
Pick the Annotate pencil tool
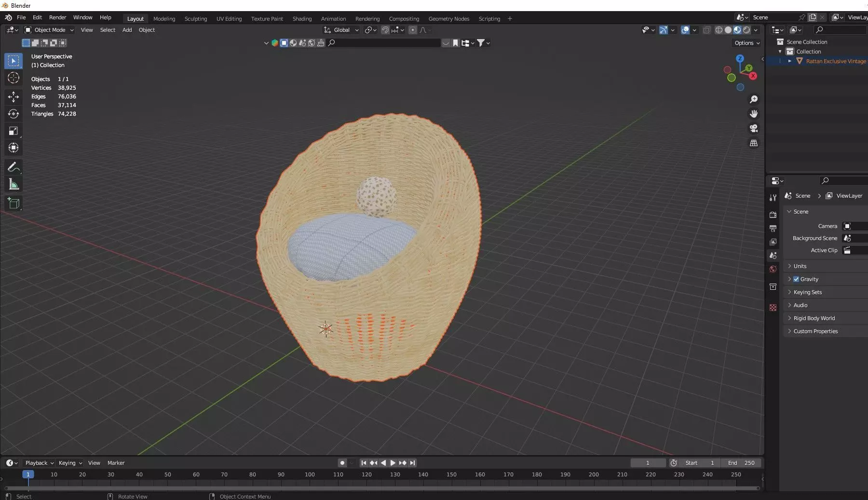pyautogui.click(x=14, y=167)
